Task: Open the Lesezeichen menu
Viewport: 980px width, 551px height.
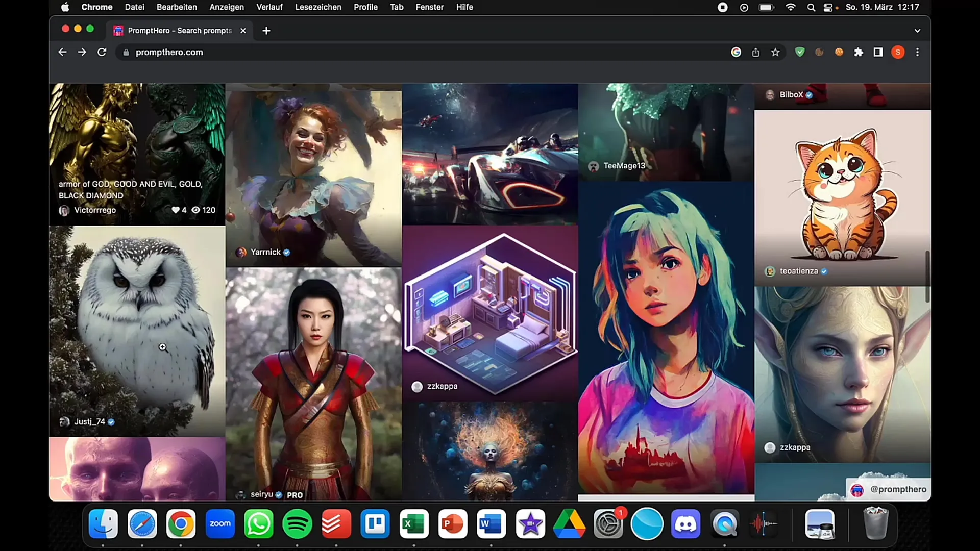Action: pos(318,7)
